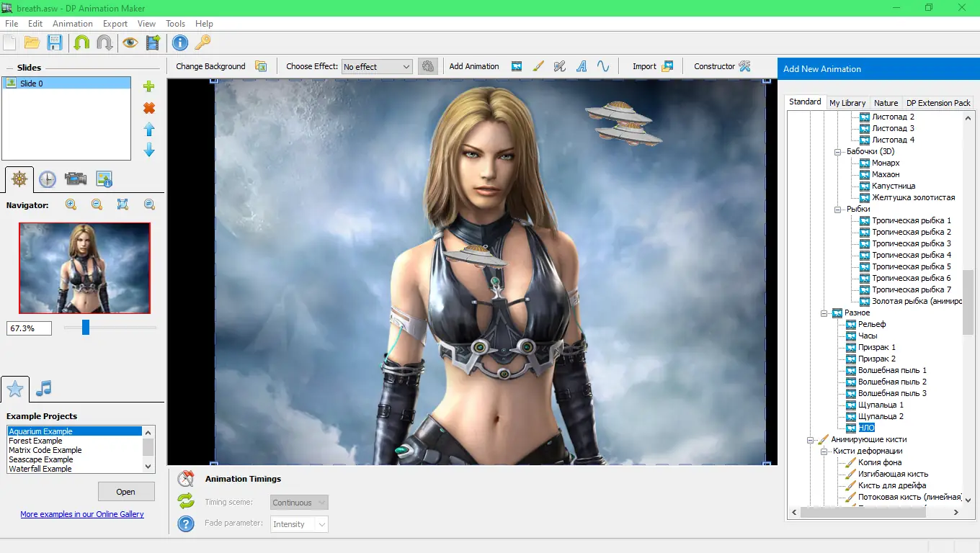The height and width of the screenshot is (553, 980).
Task: Select the brush animation tool
Action: coord(538,66)
